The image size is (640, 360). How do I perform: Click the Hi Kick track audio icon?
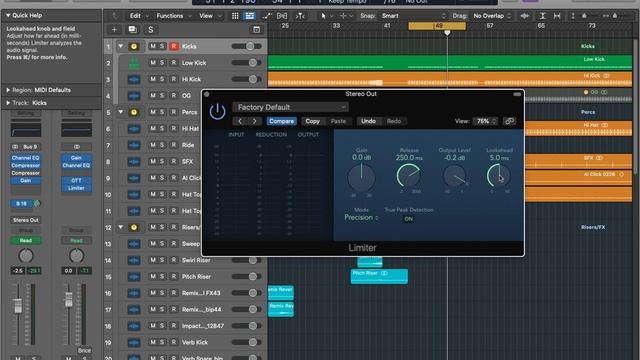point(134,79)
